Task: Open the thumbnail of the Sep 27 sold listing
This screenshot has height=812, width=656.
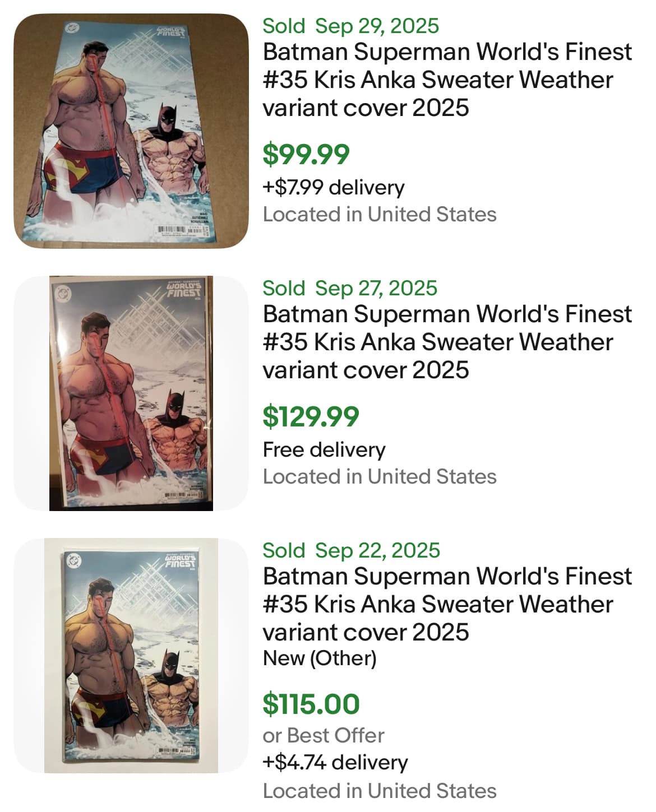Action: pos(131,393)
